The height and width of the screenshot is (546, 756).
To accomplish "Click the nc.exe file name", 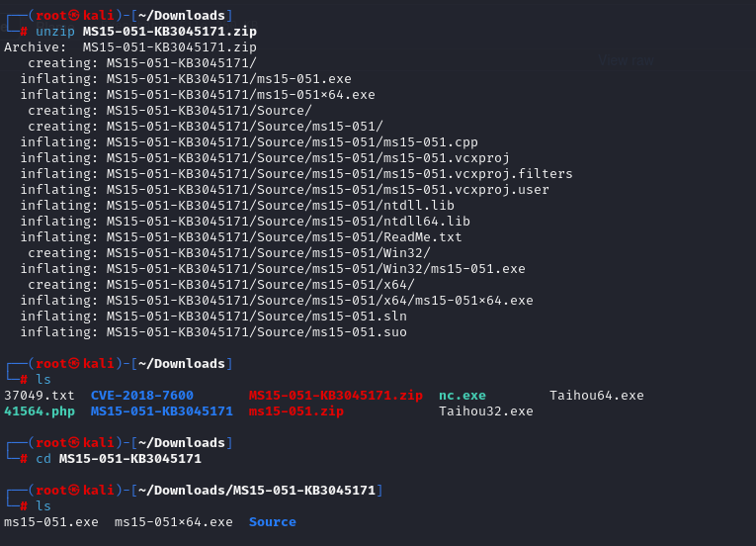I will tap(462, 396).
